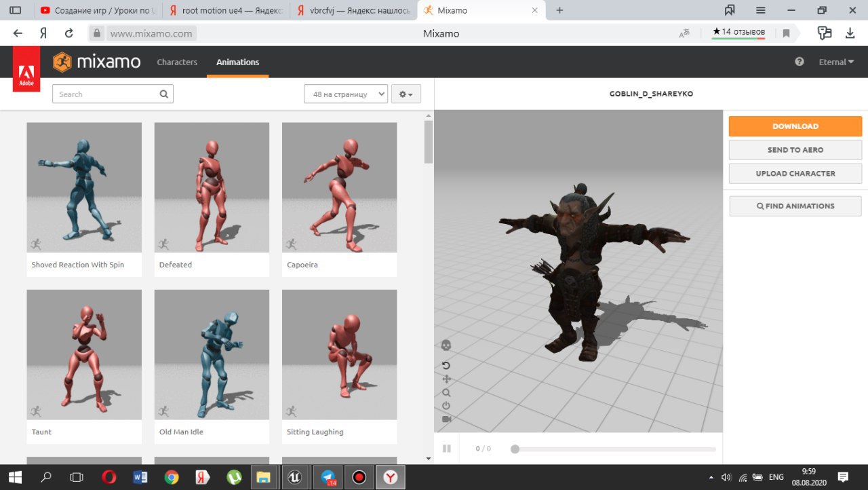The height and width of the screenshot is (490, 868).
Task: Pause animation playback
Action: pyautogui.click(x=447, y=449)
